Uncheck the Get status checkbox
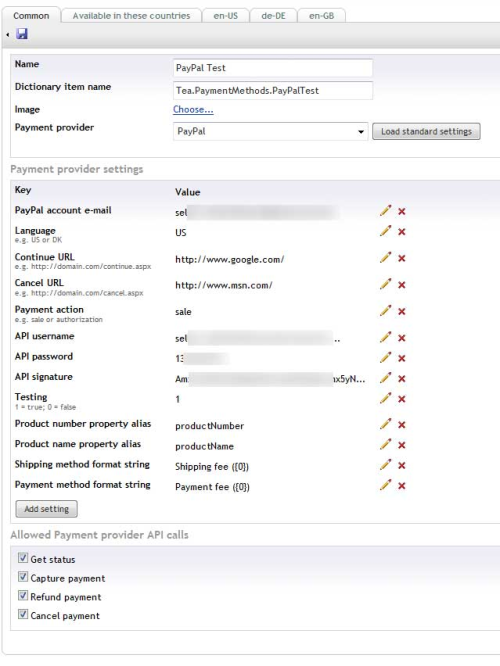This screenshot has height=666, width=500. [x=23, y=558]
